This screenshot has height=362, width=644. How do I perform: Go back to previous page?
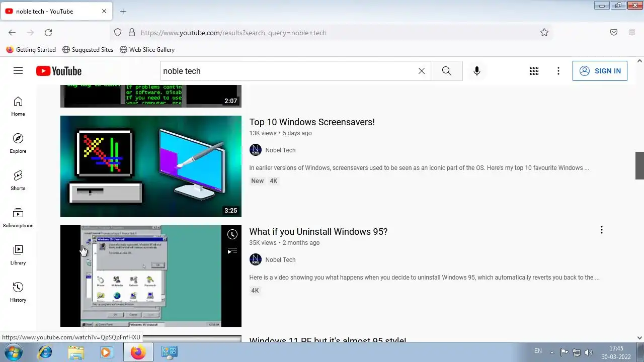click(12, 33)
